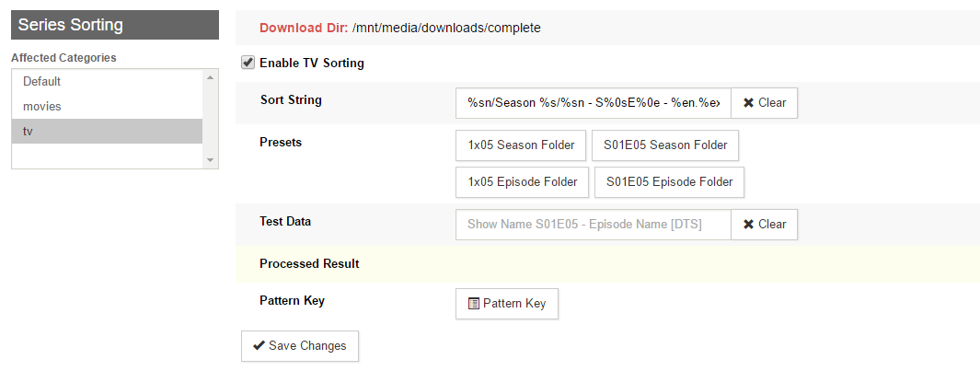The image size is (980, 371).
Task: Apply the S01E05 Episode Folder preset
Action: pos(669,182)
